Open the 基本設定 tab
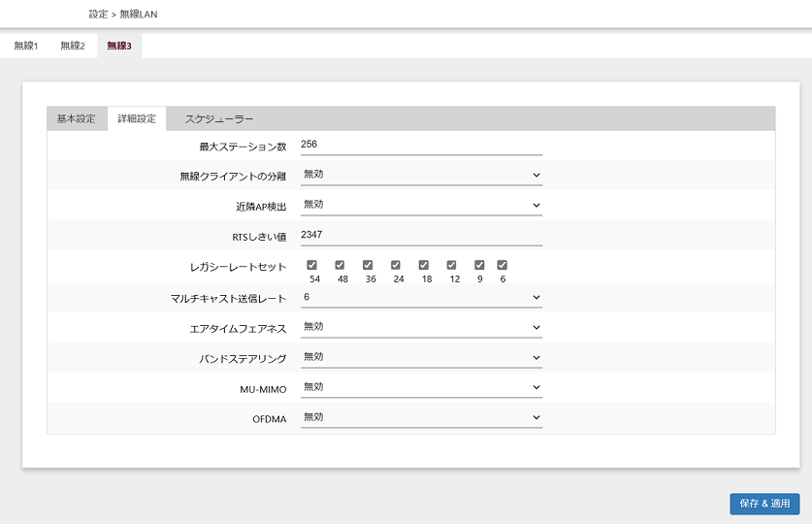 click(76, 118)
